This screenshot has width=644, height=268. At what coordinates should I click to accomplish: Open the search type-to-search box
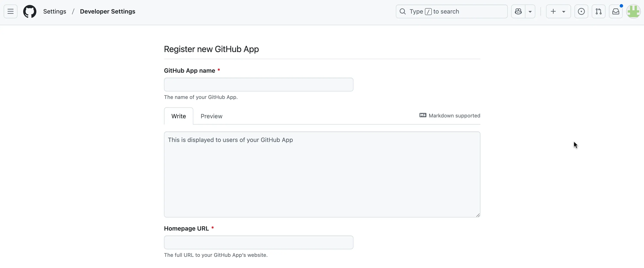coord(451,11)
